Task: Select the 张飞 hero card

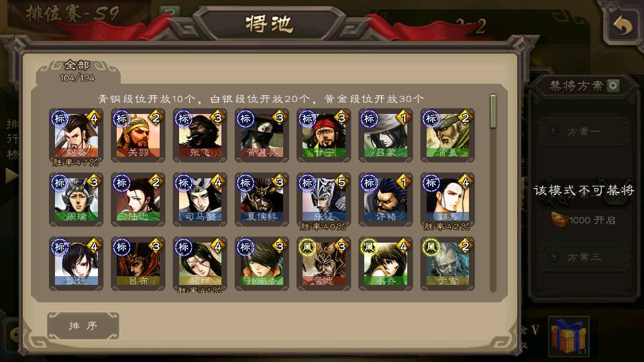Action: [x=200, y=135]
